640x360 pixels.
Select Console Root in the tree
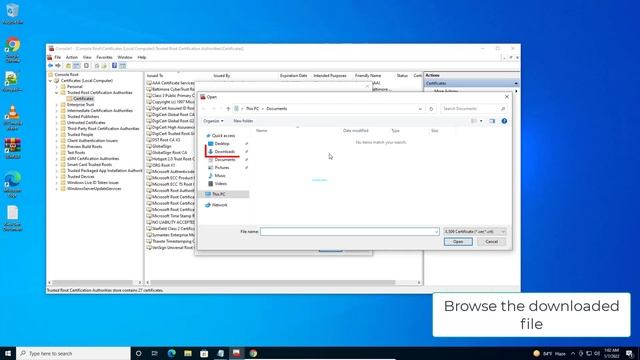click(66, 75)
